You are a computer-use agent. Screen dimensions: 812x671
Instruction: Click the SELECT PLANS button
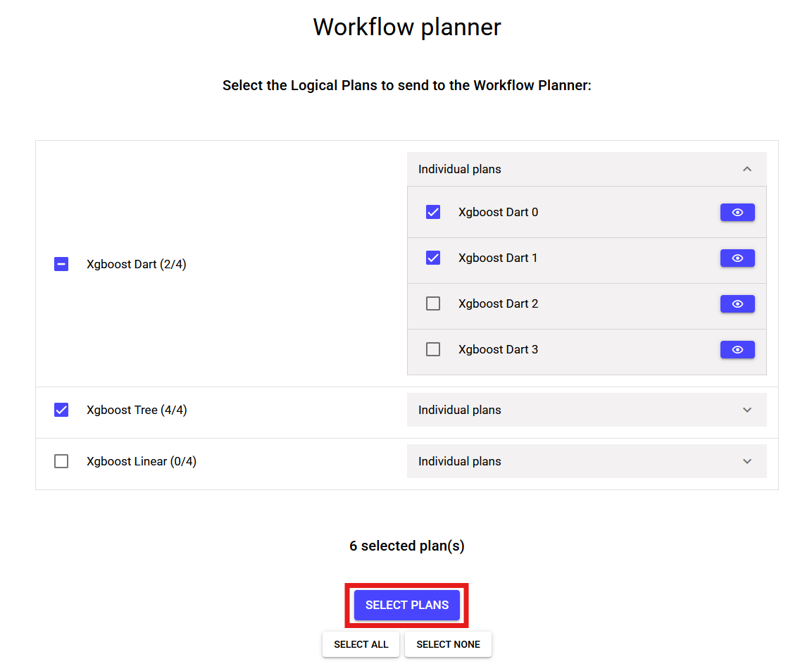point(406,605)
